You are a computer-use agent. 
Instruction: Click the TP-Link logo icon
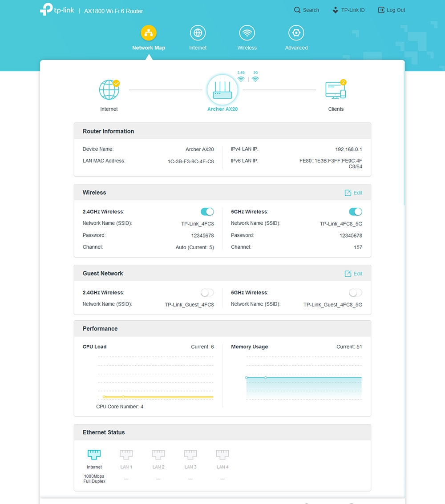[46, 9]
